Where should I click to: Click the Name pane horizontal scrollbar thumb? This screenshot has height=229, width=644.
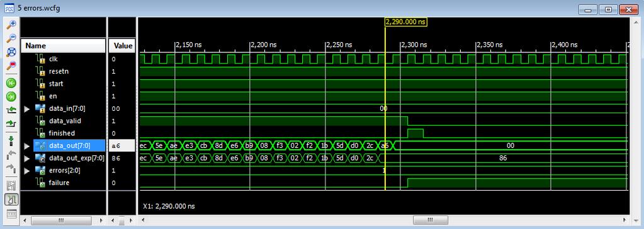coord(62,220)
